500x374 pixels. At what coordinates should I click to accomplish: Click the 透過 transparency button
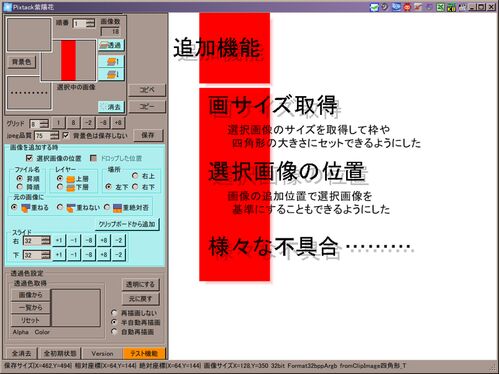[x=111, y=45]
